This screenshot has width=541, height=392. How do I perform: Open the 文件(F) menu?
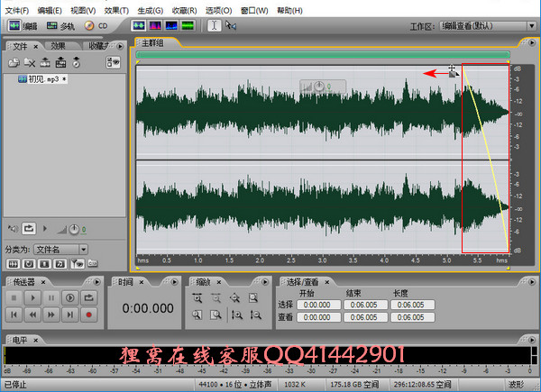tap(16, 10)
